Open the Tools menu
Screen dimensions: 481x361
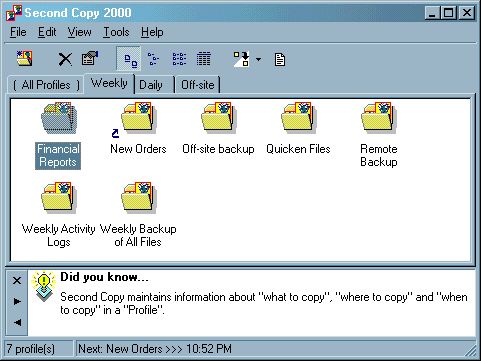[116, 32]
